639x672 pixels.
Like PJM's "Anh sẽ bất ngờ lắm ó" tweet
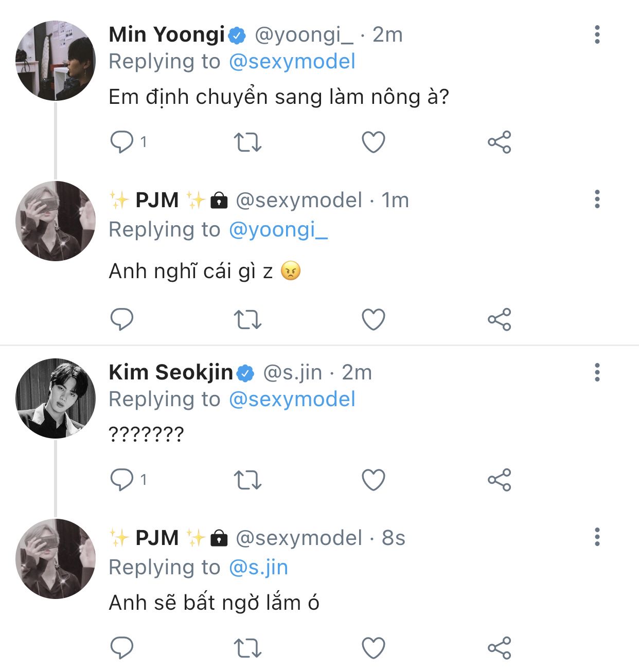click(x=374, y=648)
